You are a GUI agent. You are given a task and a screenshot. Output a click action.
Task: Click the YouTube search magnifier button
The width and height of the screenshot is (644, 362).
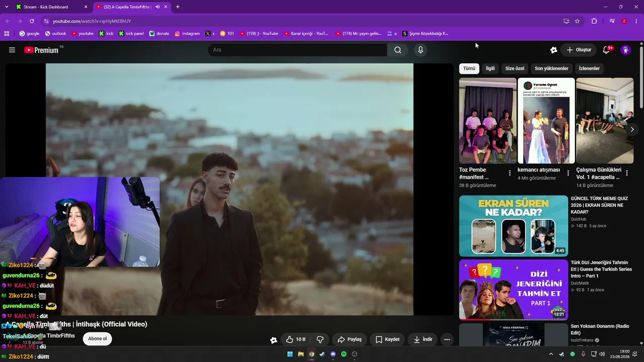click(398, 50)
